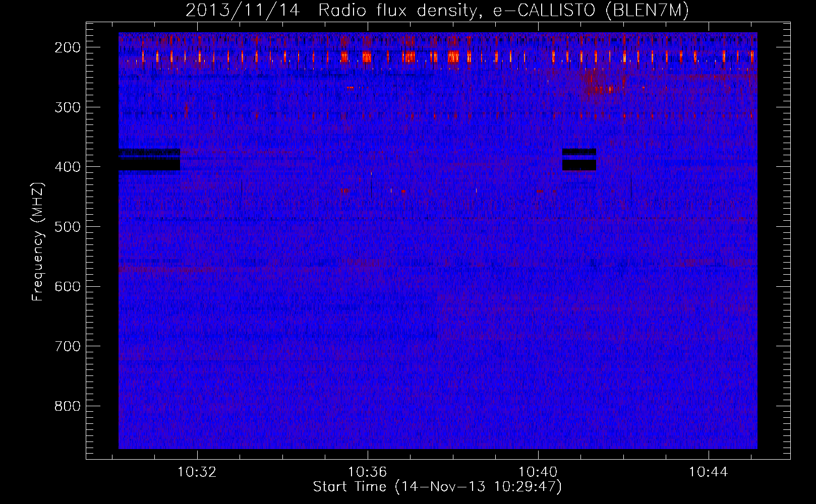
Task: Click the 800 frequency tick label
Action: tap(67, 406)
